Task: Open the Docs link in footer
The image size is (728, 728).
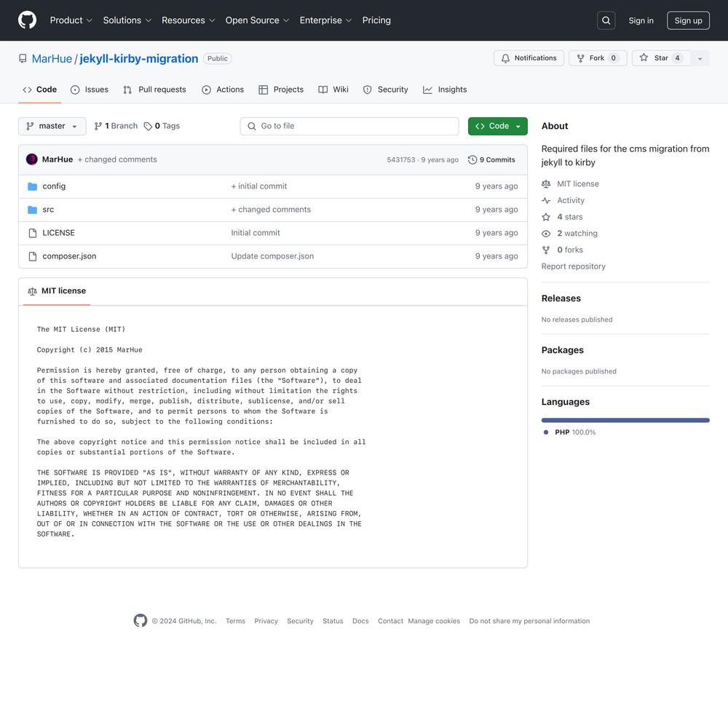Action: coord(360,621)
